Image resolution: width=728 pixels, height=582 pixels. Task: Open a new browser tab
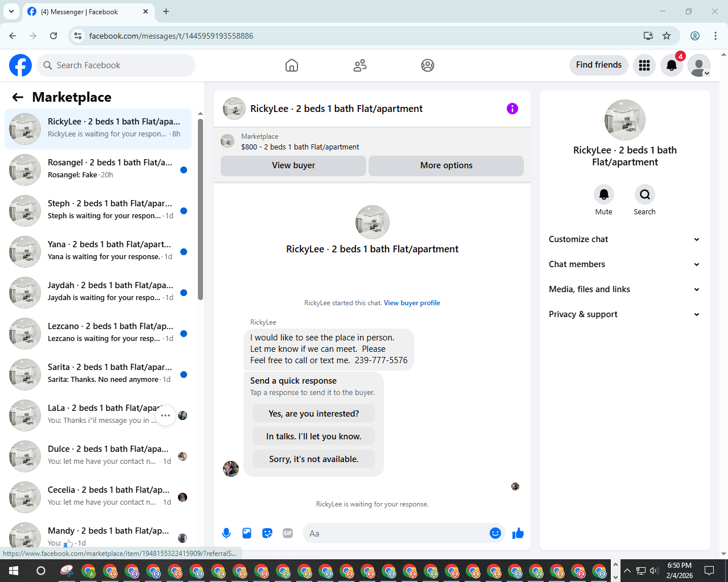[x=166, y=11]
